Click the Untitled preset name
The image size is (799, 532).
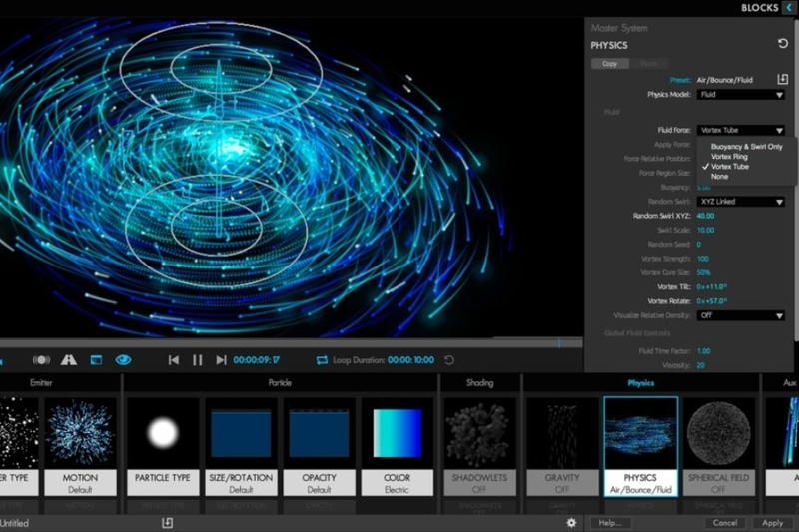(14, 523)
